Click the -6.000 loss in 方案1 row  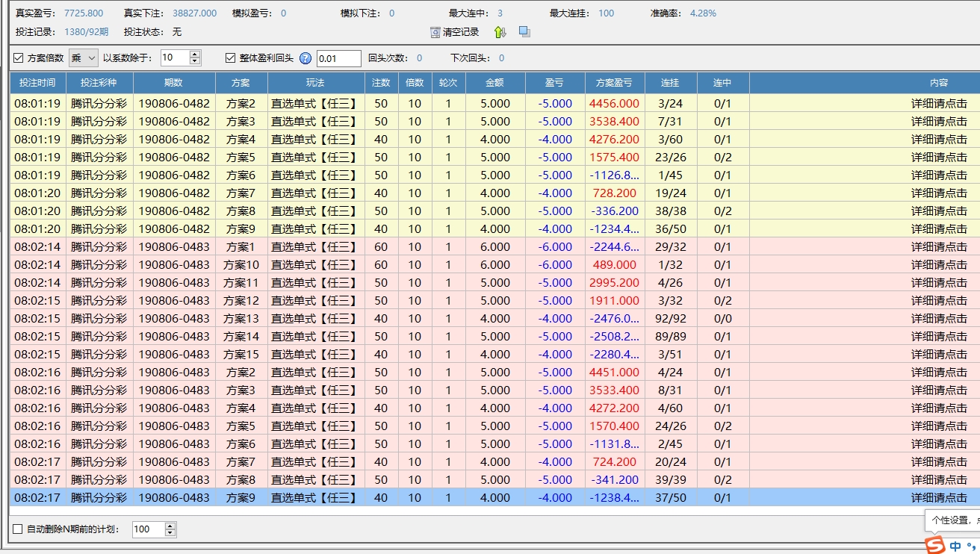pos(555,247)
